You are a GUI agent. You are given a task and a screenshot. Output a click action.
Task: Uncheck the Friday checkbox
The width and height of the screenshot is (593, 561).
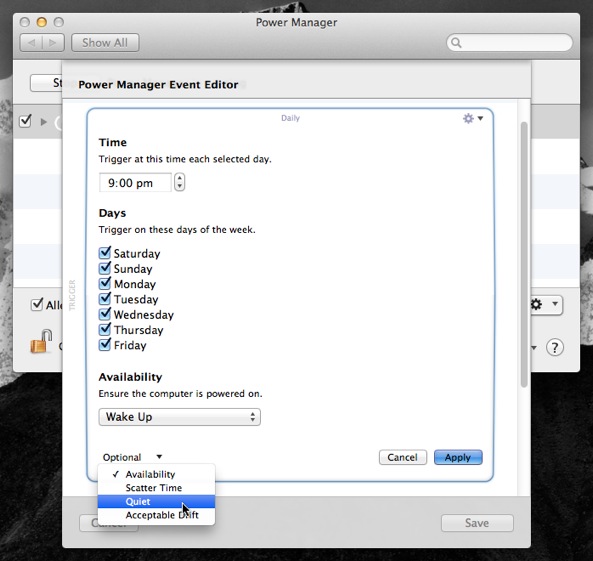pos(105,345)
